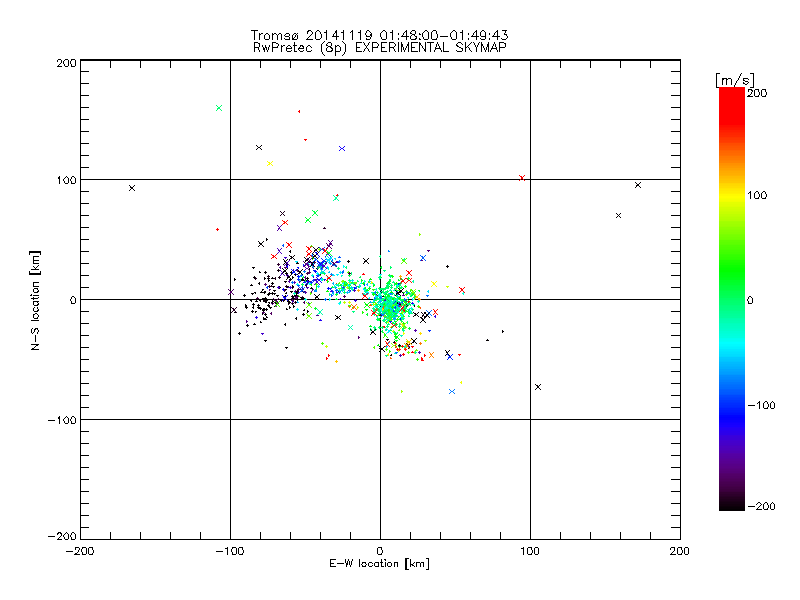The width and height of the screenshot is (800, 600).
Task: Pick the E-W axis tick label '0'
Action: coord(380,551)
